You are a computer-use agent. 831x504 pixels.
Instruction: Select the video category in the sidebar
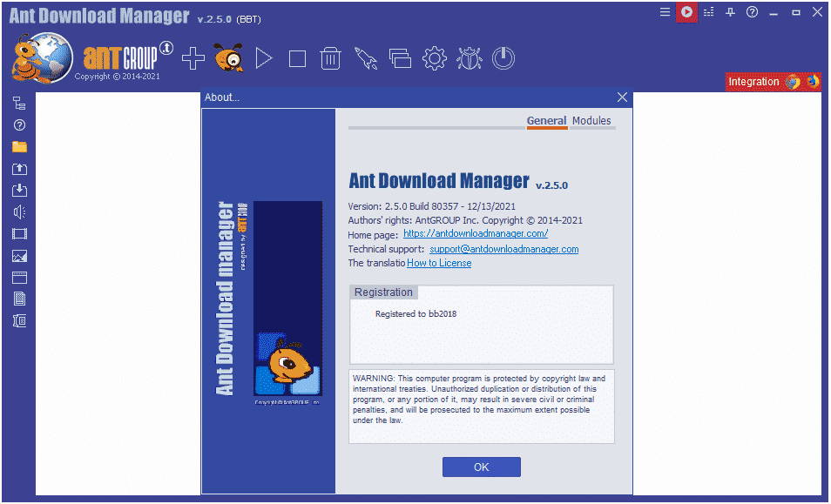19,232
